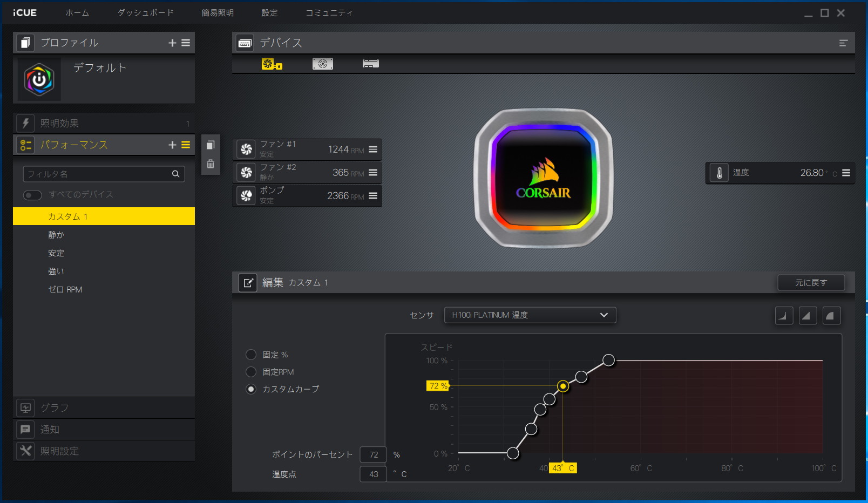The height and width of the screenshot is (503, 868).
Task: Click the ファン #1 fan icon
Action: point(246,149)
